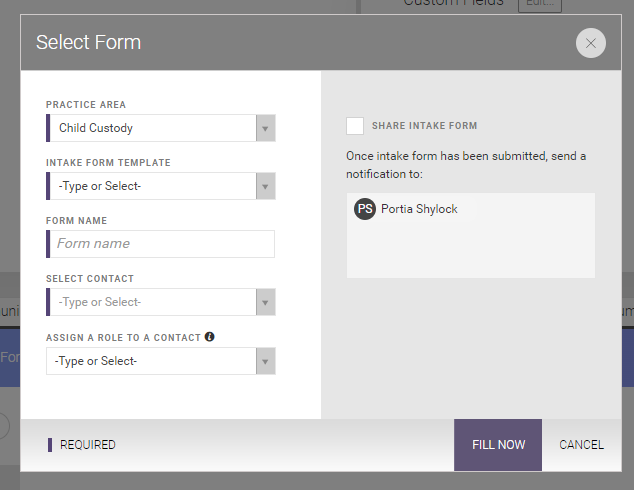Image resolution: width=634 pixels, height=490 pixels.
Task: Expand the Assign a Role dropdown arrow
Action: pos(266,361)
